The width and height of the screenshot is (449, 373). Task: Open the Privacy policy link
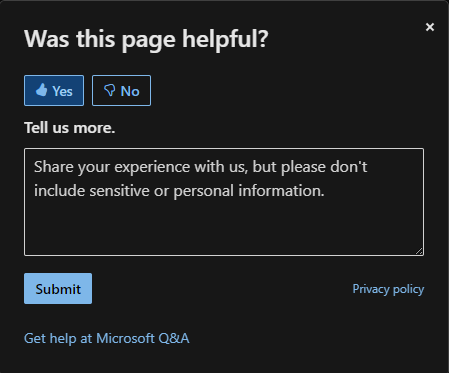pyautogui.click(x=388, y=289)
